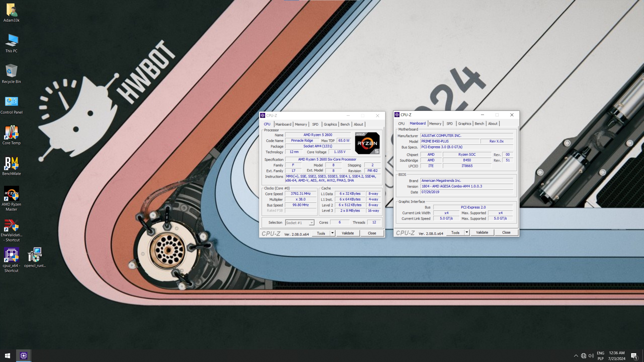Click the CPU-Z app icon in right window title
Viewport: 644px width, 362px height.
pyautogui.click(x=397, y=115)
